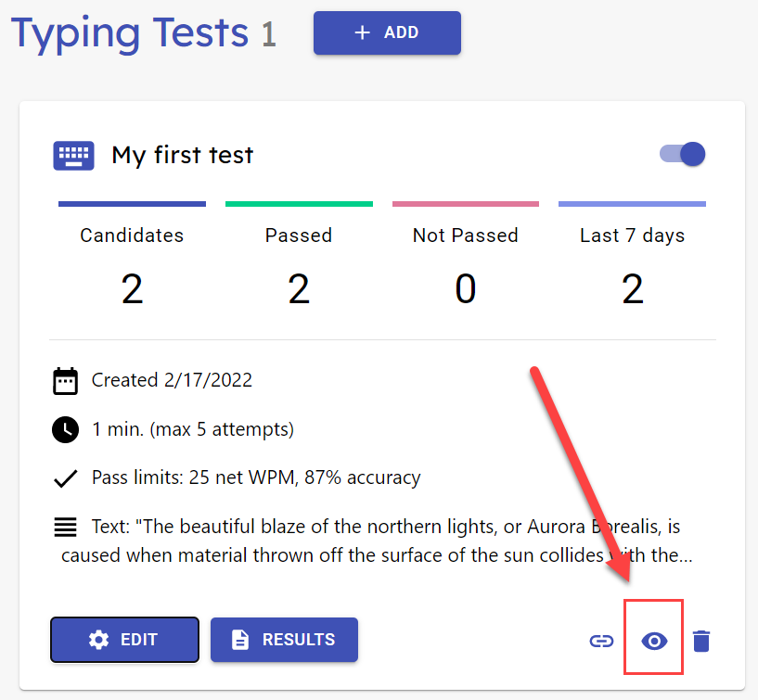
Task: Copy the test link via the chain icon
Action: coord(601,640)
